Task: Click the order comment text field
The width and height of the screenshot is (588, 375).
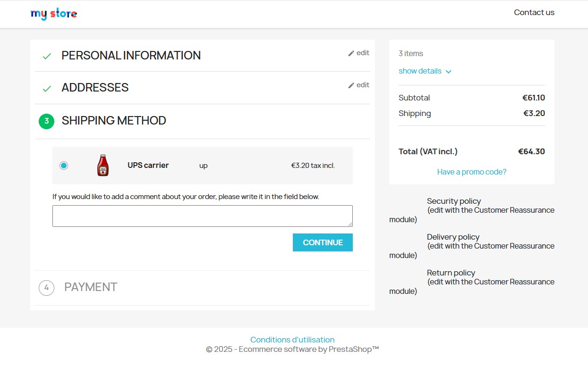Action: pyautogui.click(x=202, y=216)
